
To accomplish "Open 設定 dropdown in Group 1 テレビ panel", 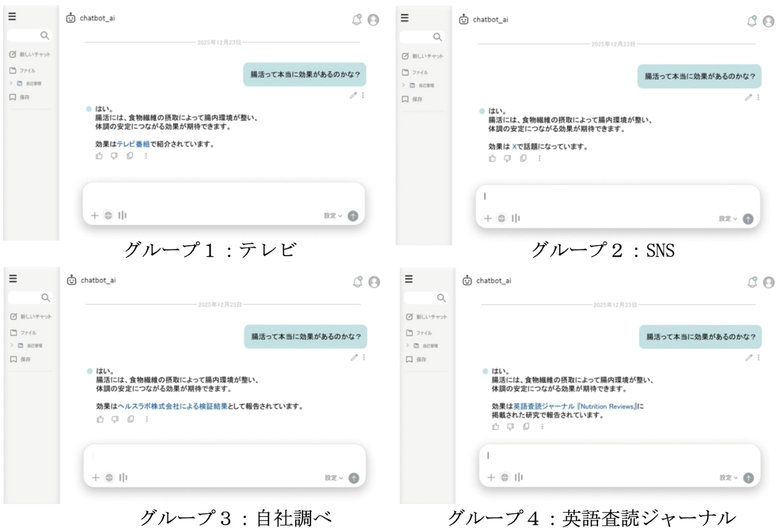I will [333, 216].
